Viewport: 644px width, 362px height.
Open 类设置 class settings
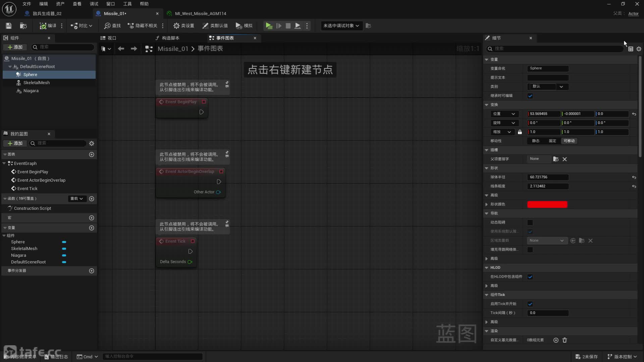[183, 26]
